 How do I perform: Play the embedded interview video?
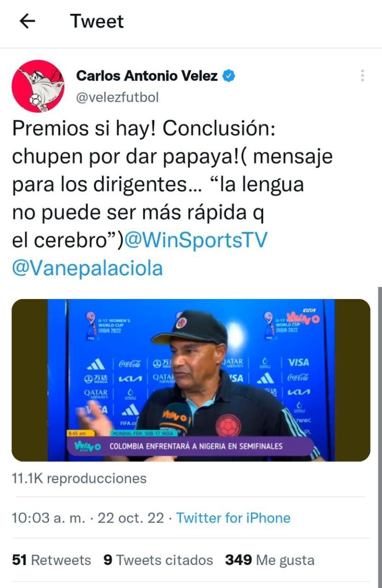pyautogui.click(x=191, y=380)
